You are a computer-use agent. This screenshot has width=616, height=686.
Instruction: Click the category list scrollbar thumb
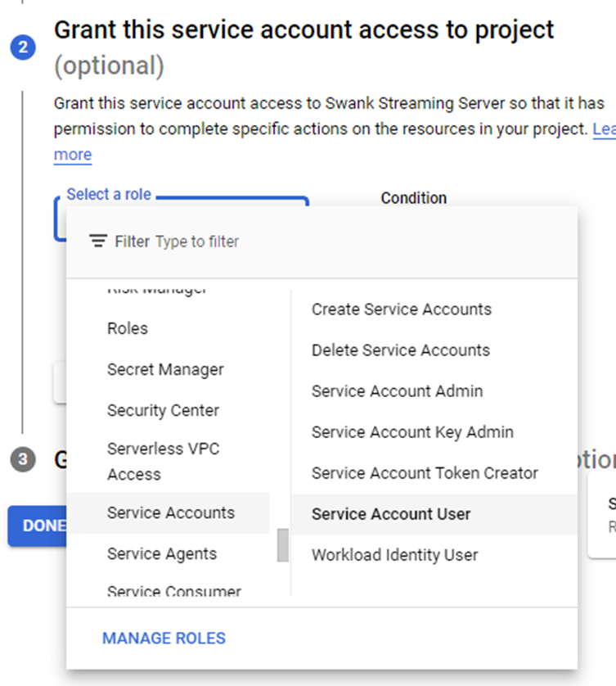click(283, 545)
